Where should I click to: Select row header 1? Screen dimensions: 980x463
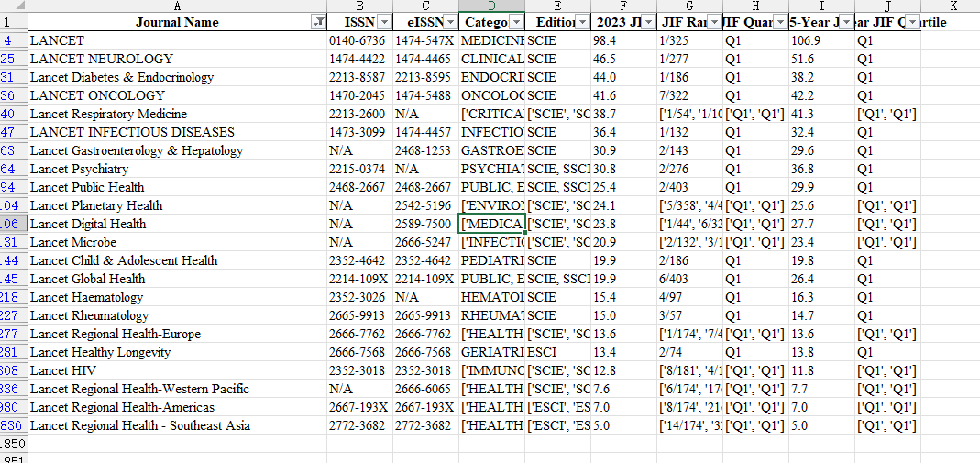coord(14,23)
